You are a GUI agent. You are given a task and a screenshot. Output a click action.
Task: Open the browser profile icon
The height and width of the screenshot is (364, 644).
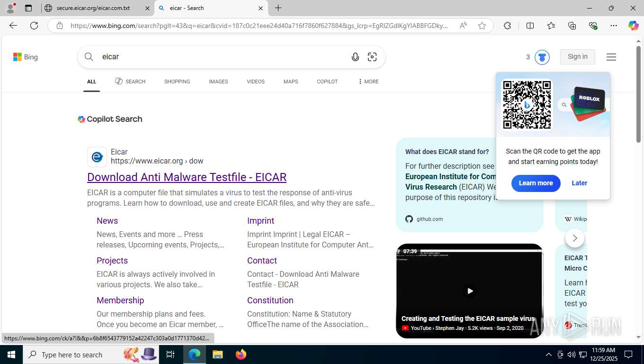click(10, 8)
